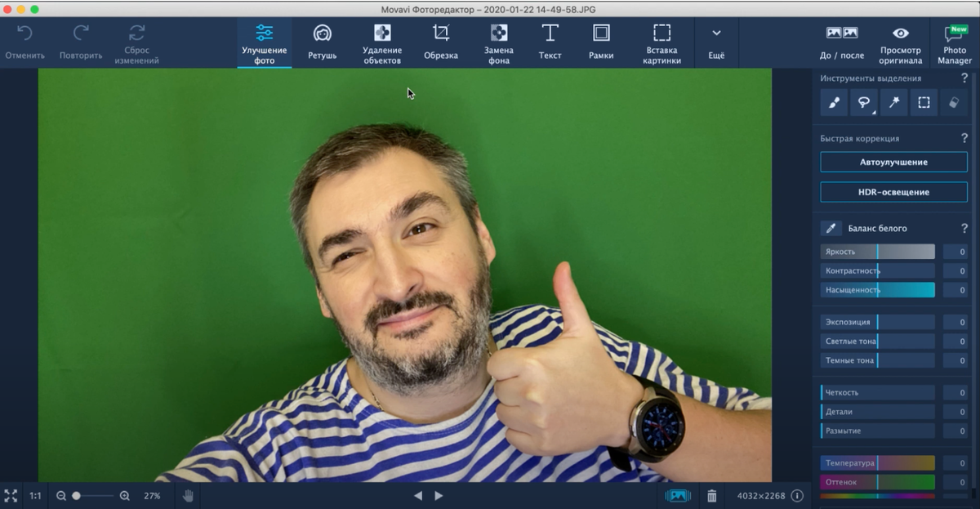Zoom in with plus magnifier

[125, 496]
